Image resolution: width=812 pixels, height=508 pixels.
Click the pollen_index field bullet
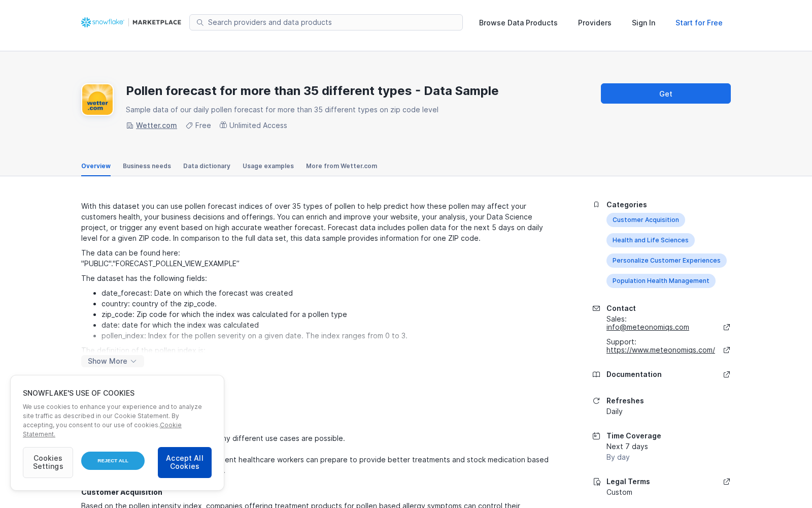[254, 336]
